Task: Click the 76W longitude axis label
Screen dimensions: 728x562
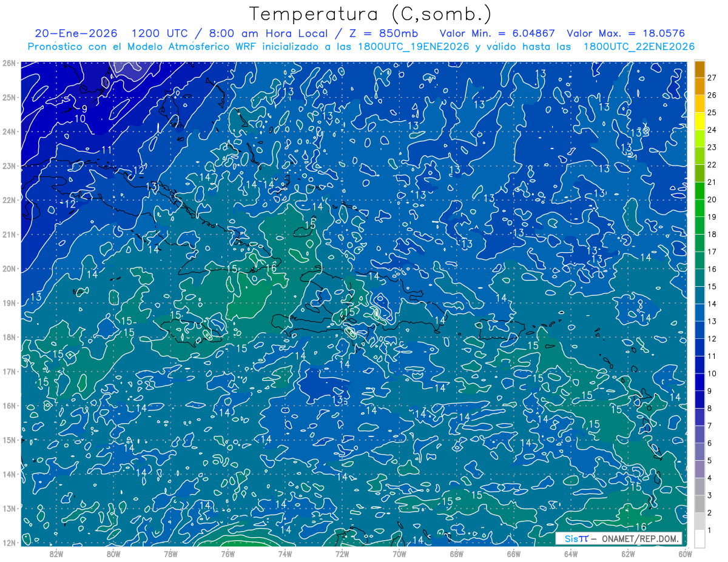Action: [227, 554]
